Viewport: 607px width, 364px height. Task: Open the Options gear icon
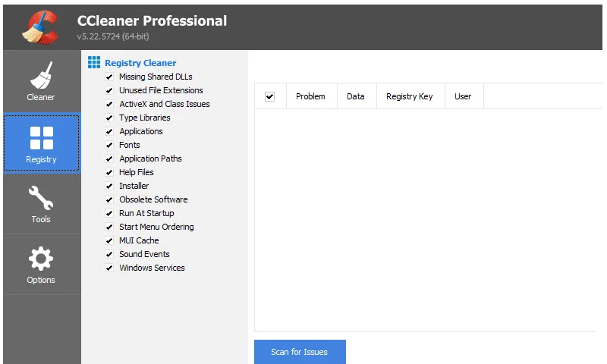pyautogui.click(x=41, y=259)
